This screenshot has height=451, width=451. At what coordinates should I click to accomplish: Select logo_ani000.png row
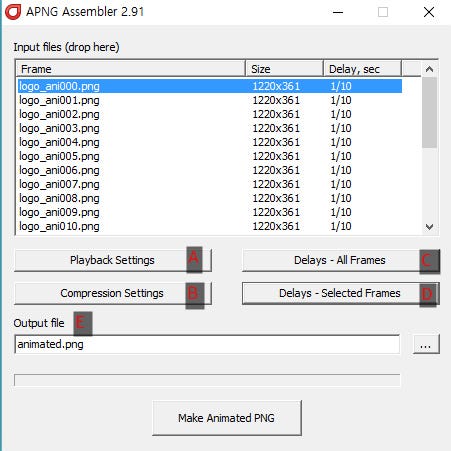(x=210, y=86)
